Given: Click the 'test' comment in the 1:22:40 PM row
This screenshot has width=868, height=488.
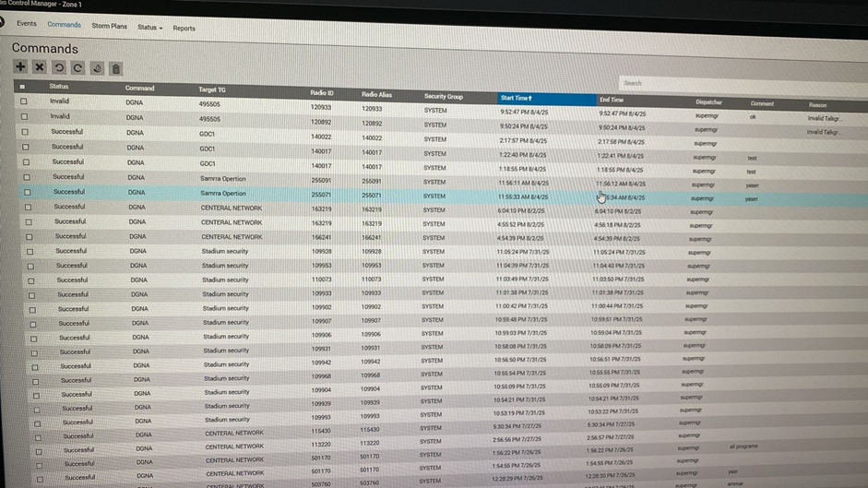Looking at the screenshot, I should [x=752, y=159].
